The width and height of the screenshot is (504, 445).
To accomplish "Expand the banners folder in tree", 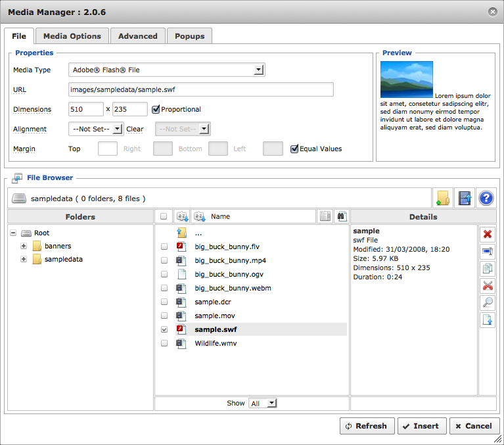I will (24, 246).
